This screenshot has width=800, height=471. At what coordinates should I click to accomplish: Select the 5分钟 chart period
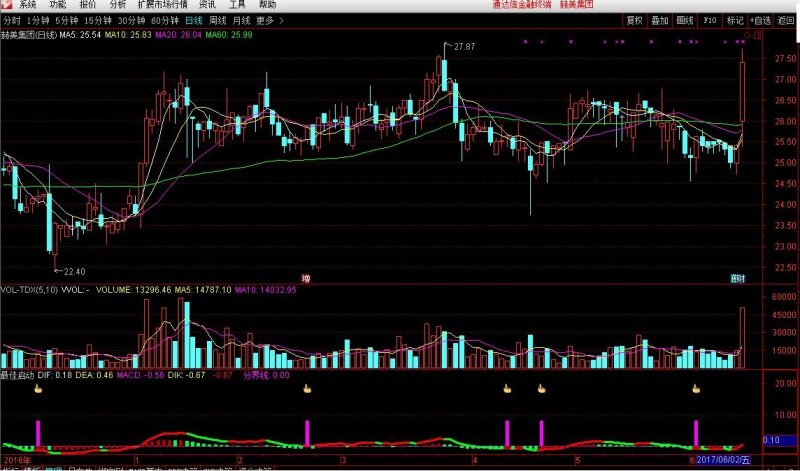click(x=66, y=19)
